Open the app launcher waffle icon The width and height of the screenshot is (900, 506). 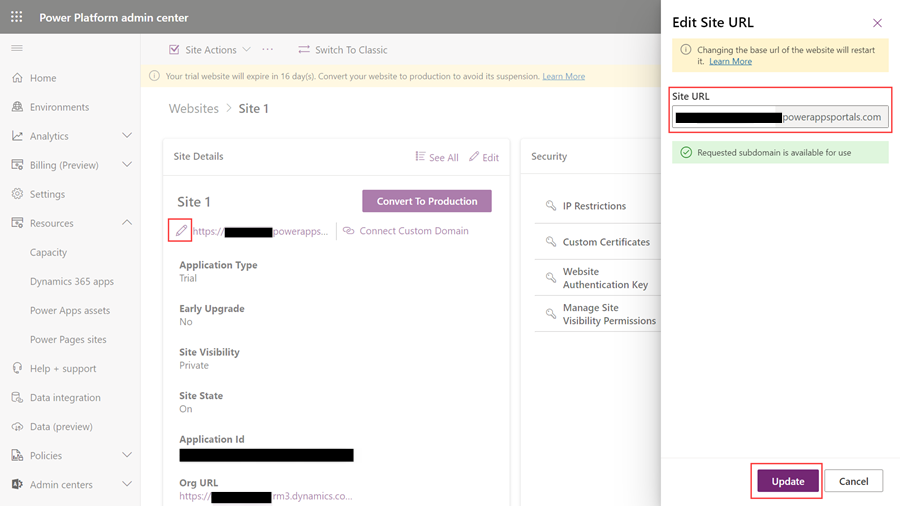(17, 17)
